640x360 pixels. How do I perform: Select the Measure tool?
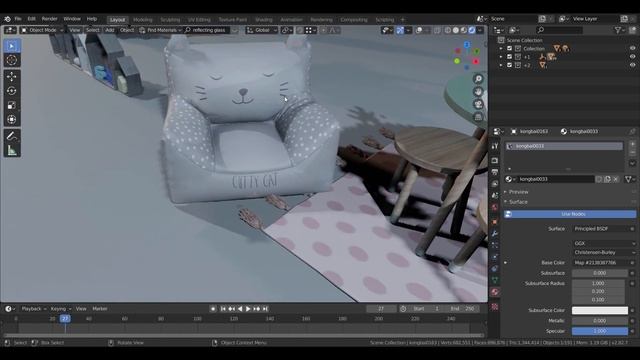pyautogui.click(x=12, y=151)
